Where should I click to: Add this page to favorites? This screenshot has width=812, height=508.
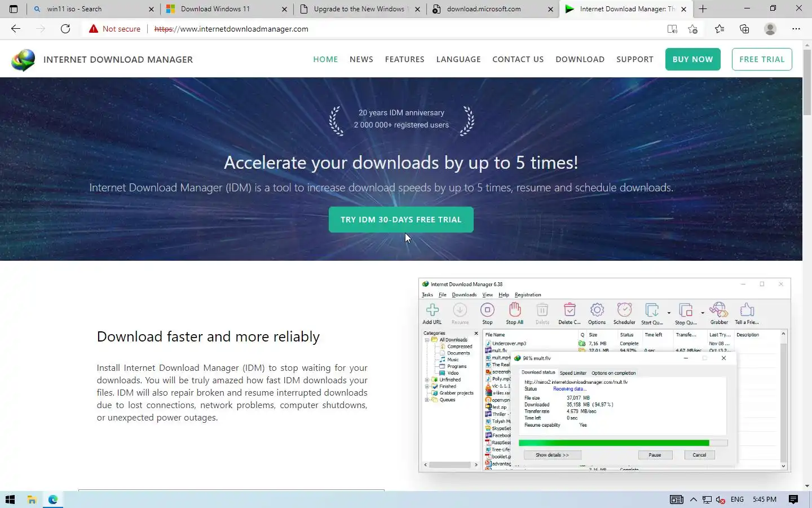(693, 29)
